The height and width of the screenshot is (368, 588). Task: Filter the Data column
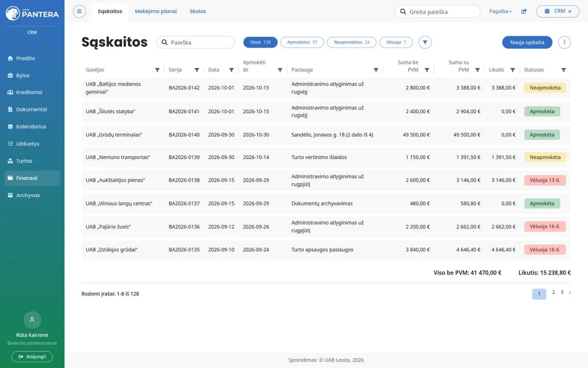[x=232, y=70]
